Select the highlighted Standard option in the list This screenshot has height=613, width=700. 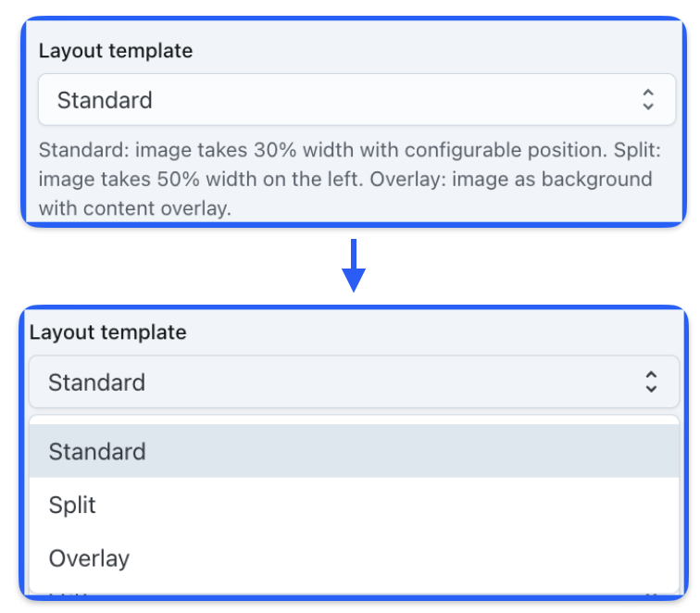[x=97, y=452]
